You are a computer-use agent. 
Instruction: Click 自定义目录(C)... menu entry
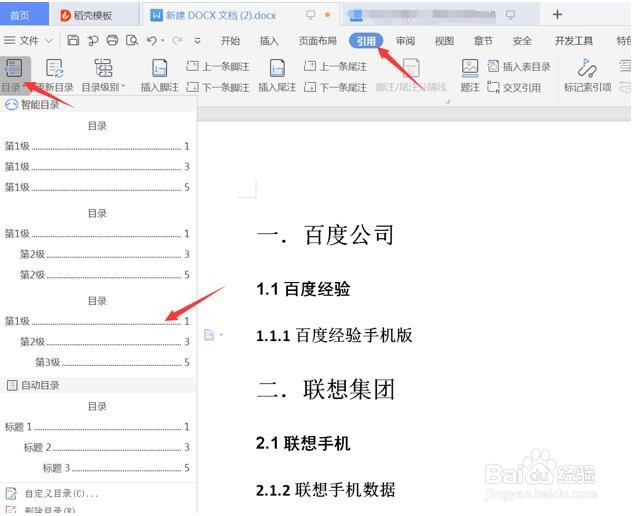tap(61, 493)
